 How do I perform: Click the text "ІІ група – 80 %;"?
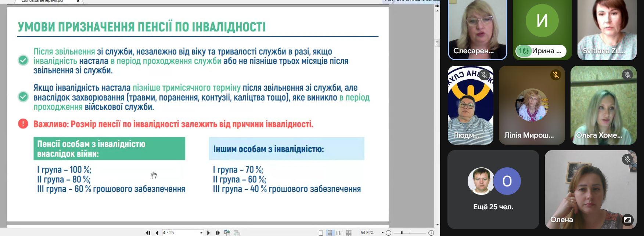(x=64, y=179)
